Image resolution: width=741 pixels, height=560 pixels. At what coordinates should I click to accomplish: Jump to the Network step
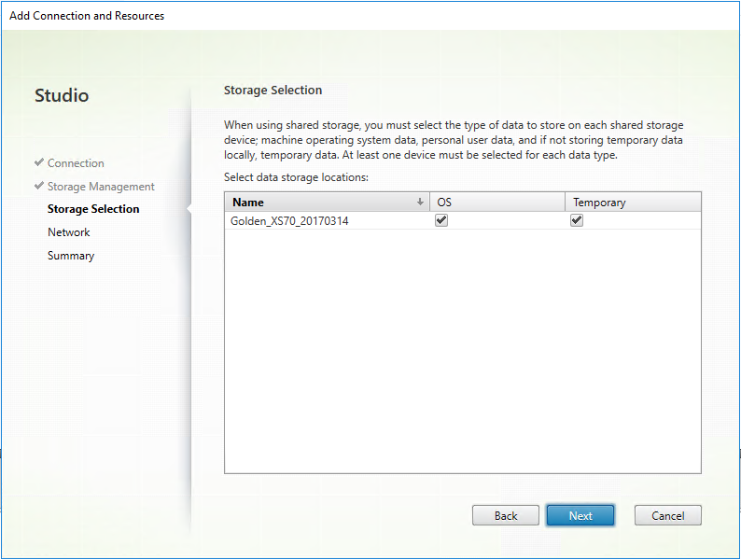(69, 232)
